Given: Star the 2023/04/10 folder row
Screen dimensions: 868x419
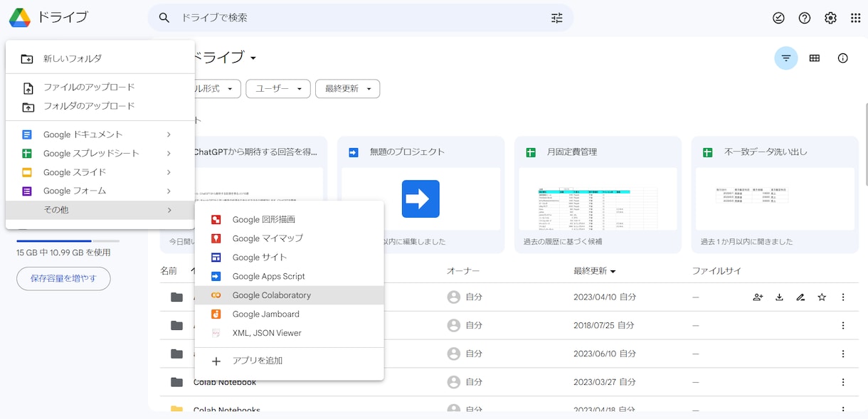Looking at the screenshot, I should pyautogui.click(x=822, y=297).
